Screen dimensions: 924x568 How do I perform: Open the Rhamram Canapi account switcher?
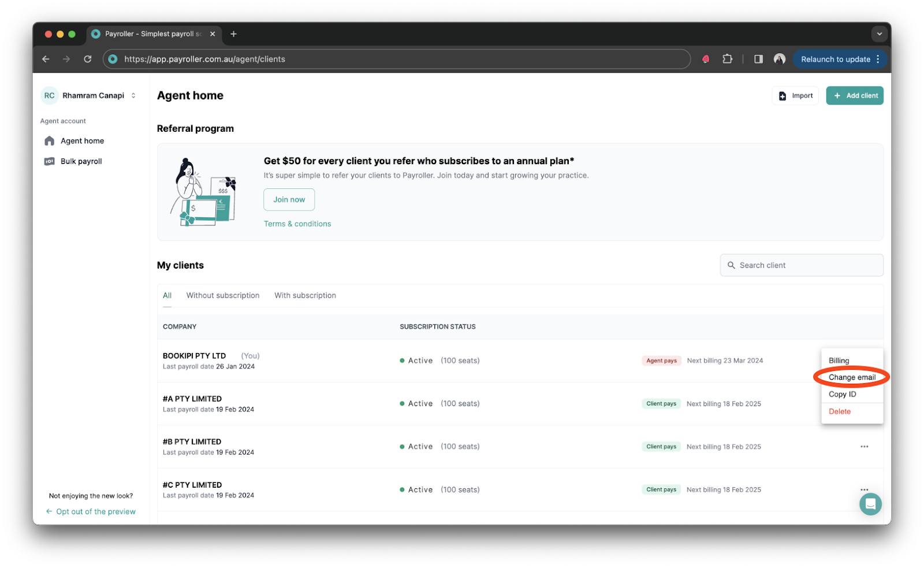(x=90, y=95)
